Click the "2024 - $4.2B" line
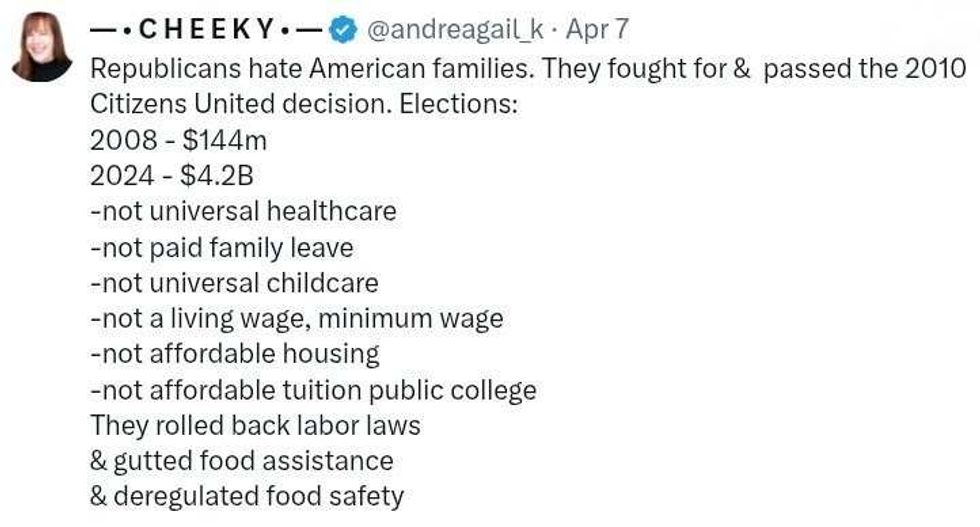980x527 pixels. [x=172, y=176]
